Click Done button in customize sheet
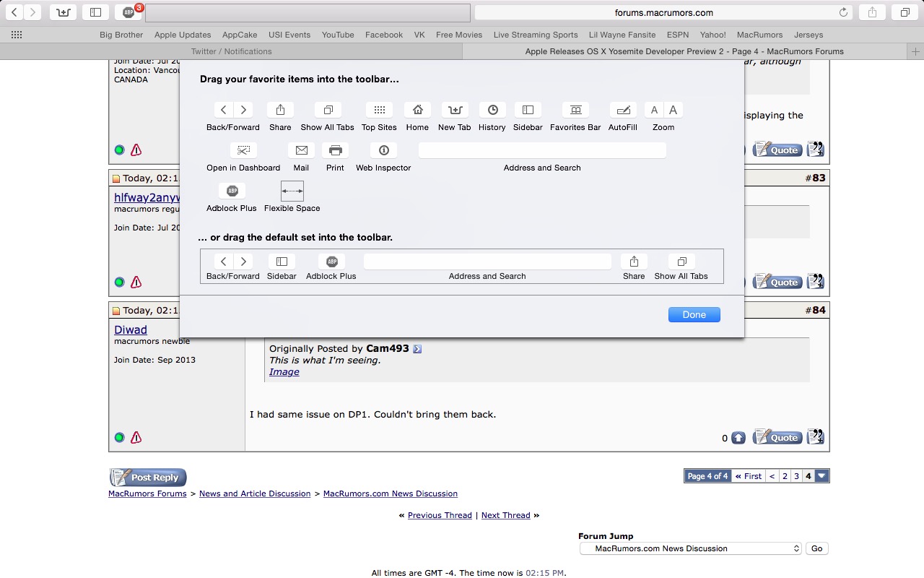Image resolution: width=924 pixels, height=578 pixels. 694,314
